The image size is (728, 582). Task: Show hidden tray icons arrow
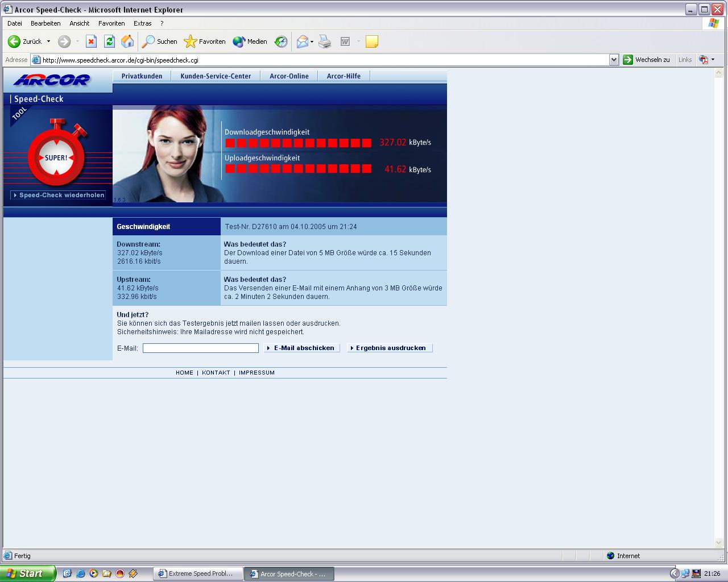675,573
